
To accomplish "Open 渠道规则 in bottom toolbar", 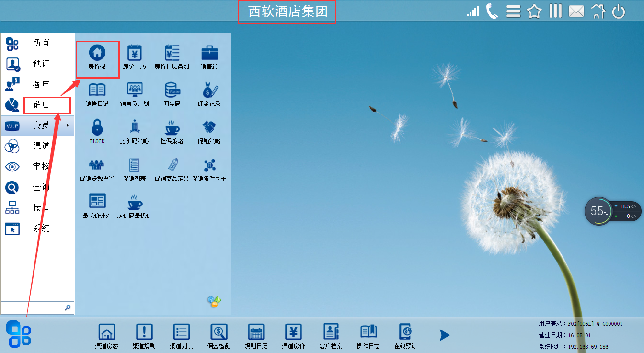I will click(144, 336).
